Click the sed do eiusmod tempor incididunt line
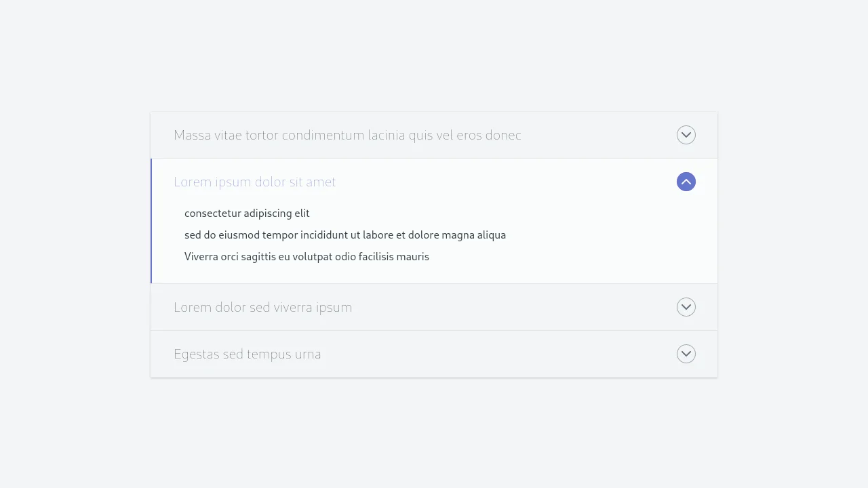868x488 pixels. point(344,235)
